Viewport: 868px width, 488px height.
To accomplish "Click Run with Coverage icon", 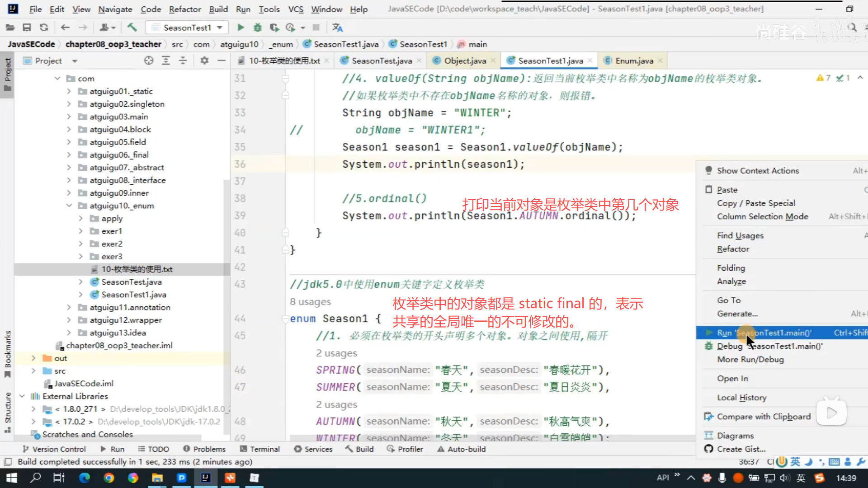I will [274, 28].
